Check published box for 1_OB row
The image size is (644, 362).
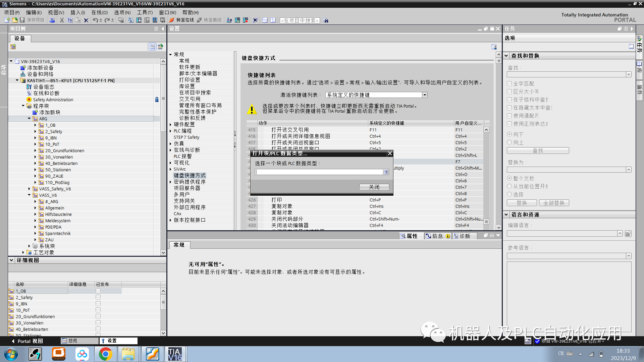98,291
